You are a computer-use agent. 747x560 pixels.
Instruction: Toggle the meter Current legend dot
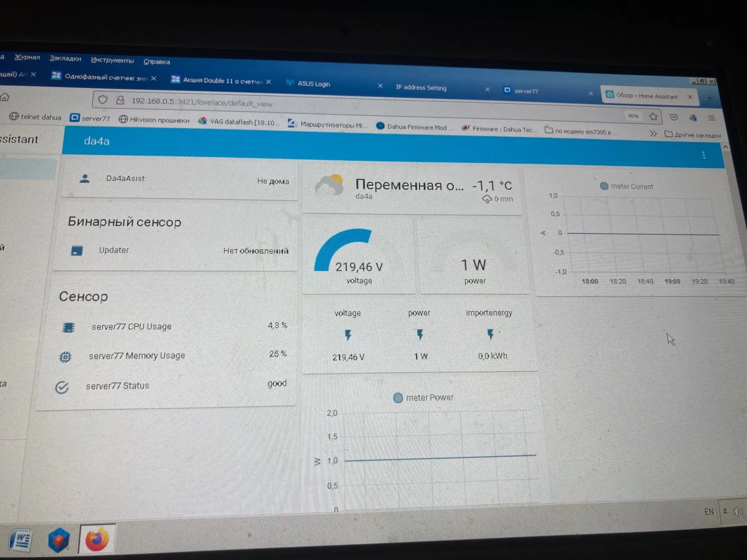[x=604, y=186]
